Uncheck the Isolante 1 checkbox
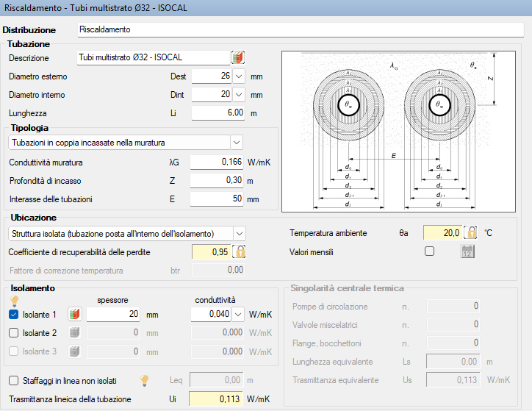Image resolution: width=532 pixels, height=411 pixels. [x=14, y=315]
